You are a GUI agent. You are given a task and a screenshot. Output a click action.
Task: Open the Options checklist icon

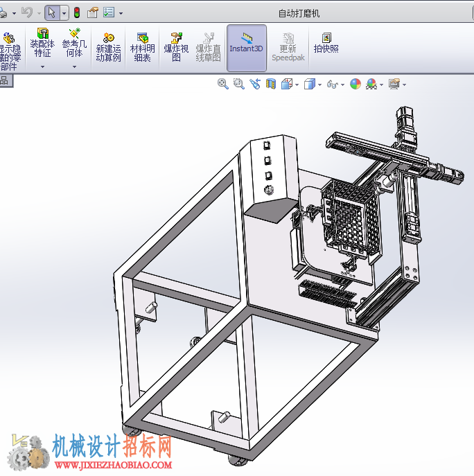(x=109, y=12)
